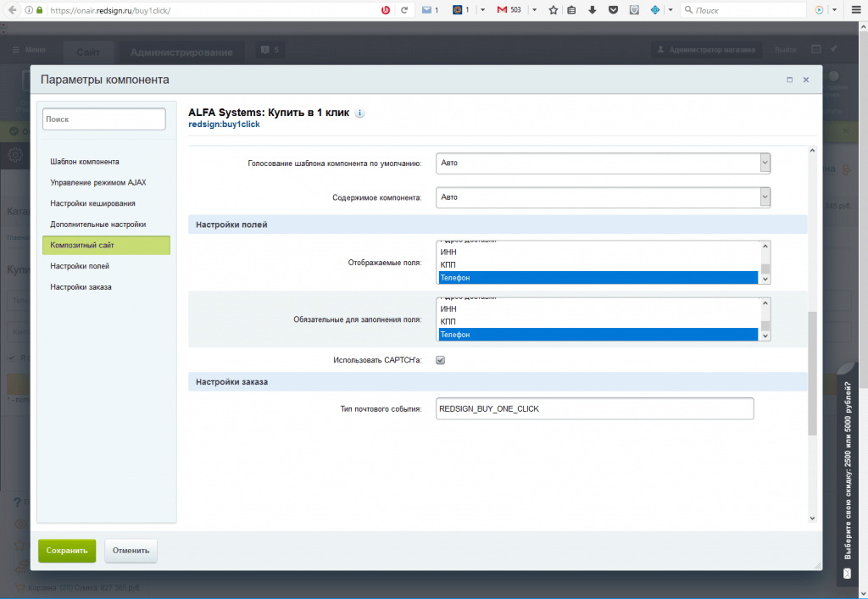Click the browser back arrow button
Screen dimensions: 868x599
pos(12,10)
